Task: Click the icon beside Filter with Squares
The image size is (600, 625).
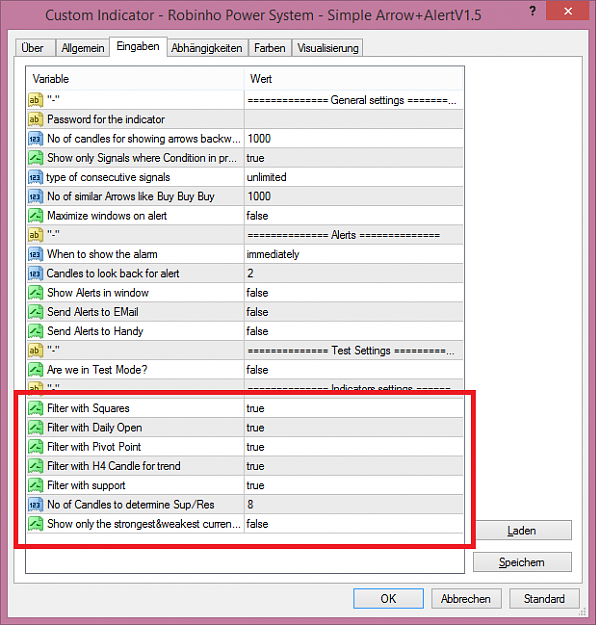Action: (x=35, y=408)
